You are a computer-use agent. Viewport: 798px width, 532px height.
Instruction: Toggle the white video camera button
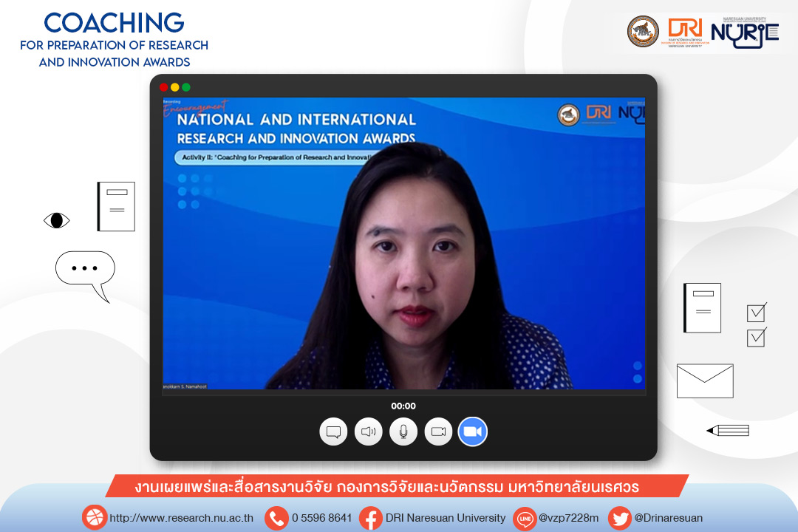tap(438, 432)
